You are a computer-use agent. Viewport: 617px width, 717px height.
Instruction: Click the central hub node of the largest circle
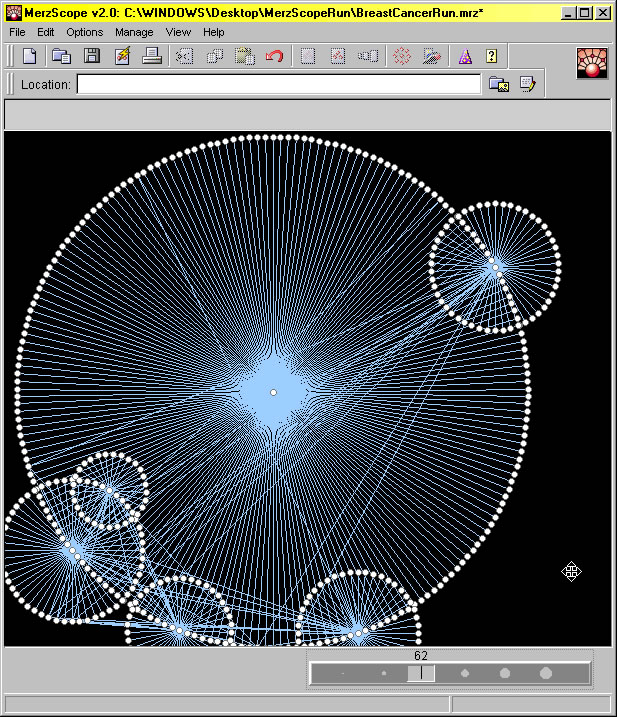click(273, 392)
